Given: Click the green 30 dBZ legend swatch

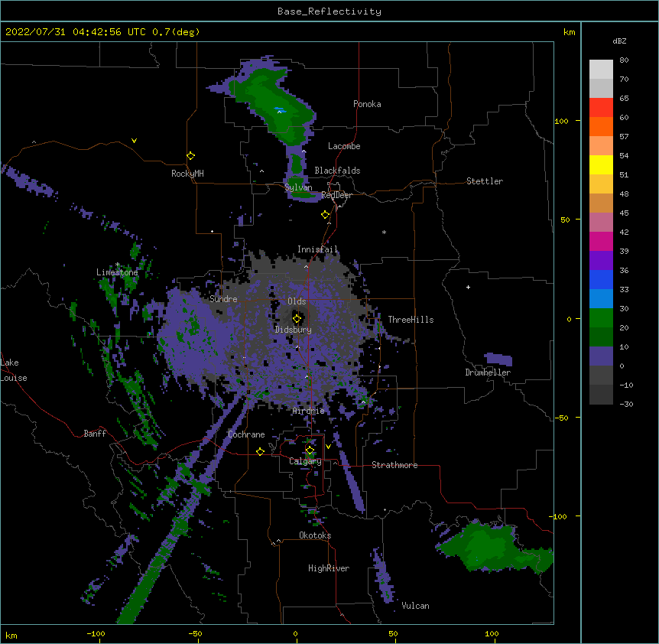Looking at the screenshot, I should click(601, 318).
